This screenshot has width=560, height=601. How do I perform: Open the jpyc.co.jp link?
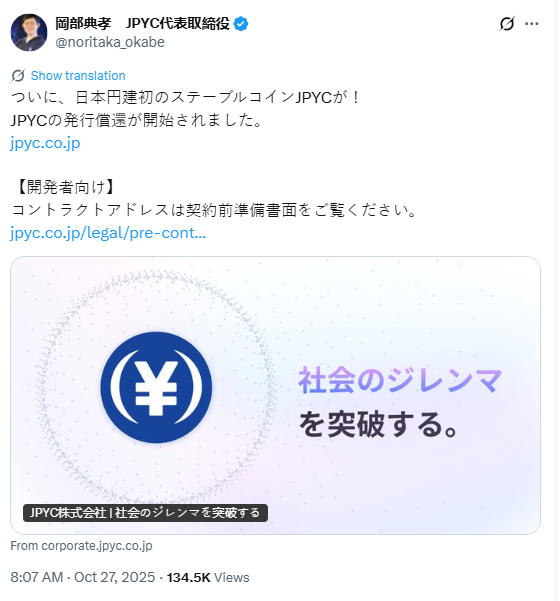click(x=45, y=143)
